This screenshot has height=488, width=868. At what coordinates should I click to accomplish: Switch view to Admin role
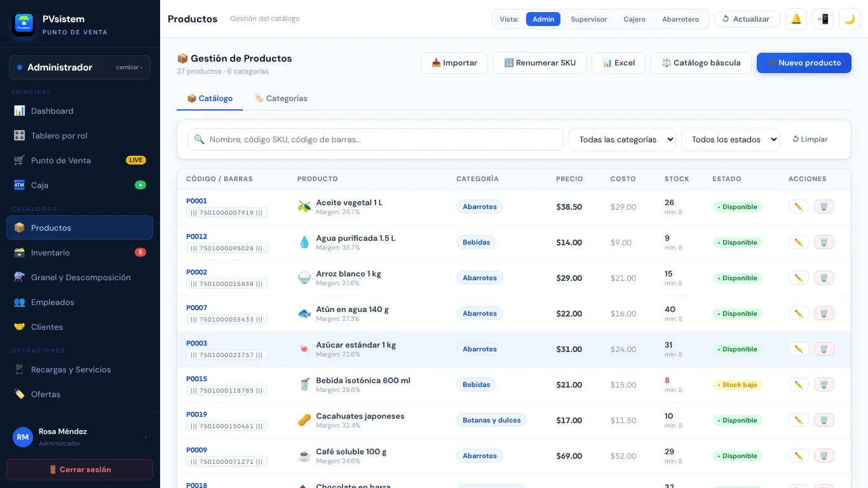(543, 19)
